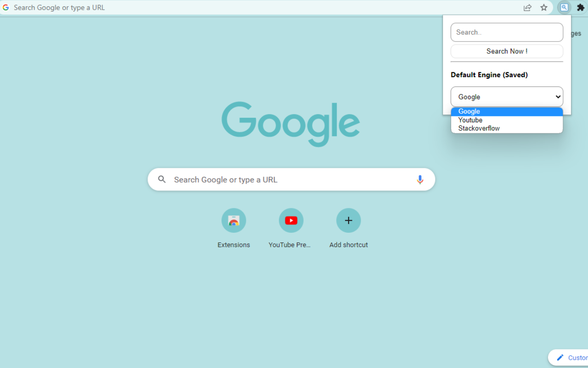Click the Google search box on page
588x368 pixels.
[x=291, y=179]
